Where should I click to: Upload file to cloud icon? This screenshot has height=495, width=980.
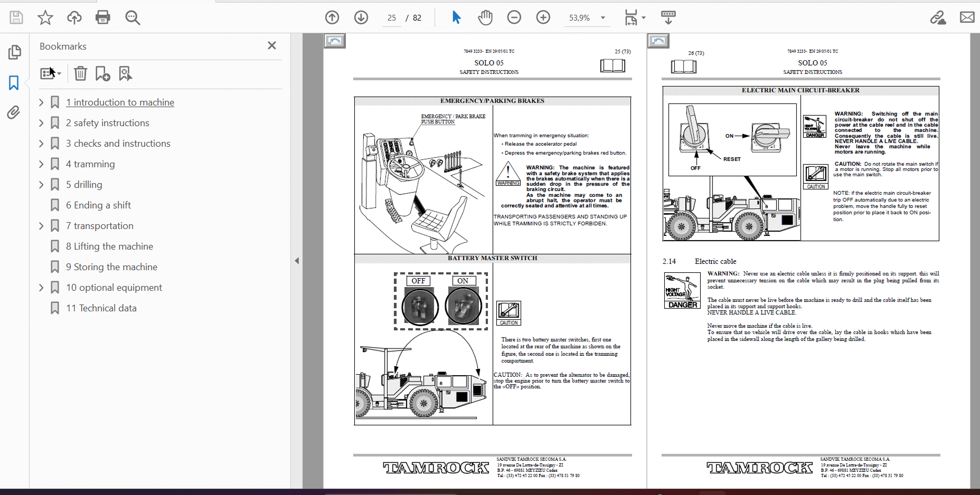pyautogui.click(x=74, y=17)
